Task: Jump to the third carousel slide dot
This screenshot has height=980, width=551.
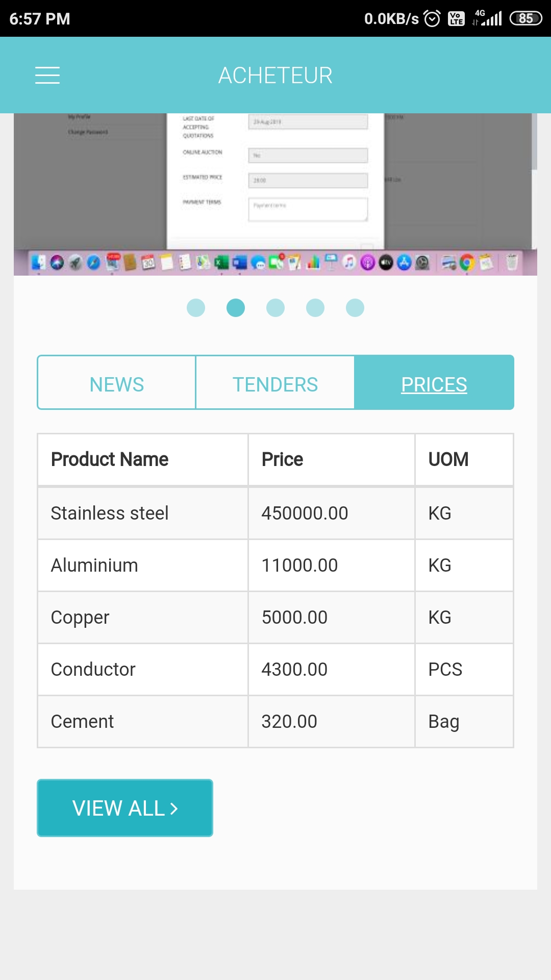Action: click(275, 308)
